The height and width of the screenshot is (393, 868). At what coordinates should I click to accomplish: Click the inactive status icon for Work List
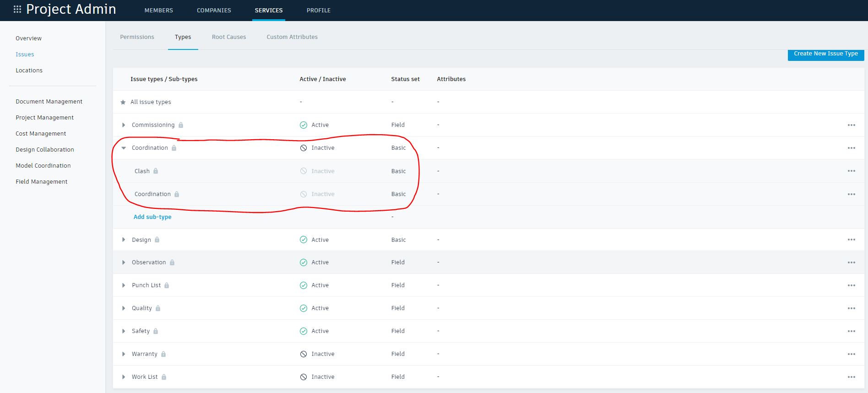coord(304,377)
